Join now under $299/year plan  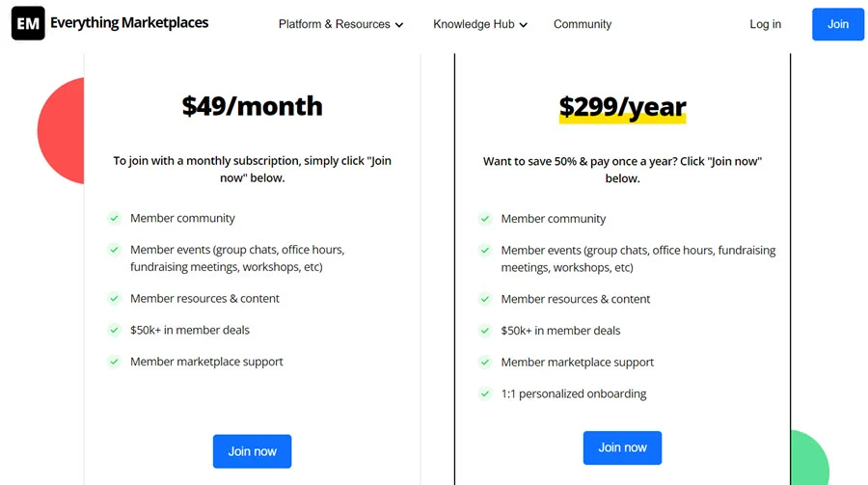point(622,447)
